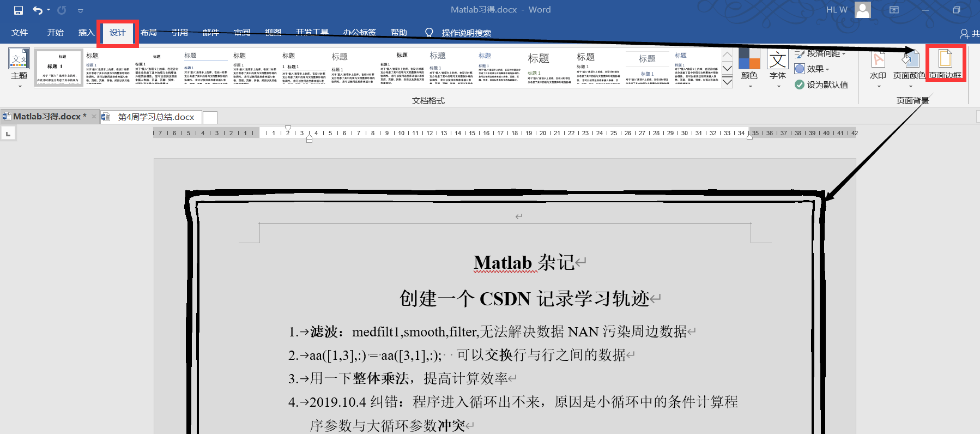Open the 主题 themes button
The image size is (980, 434).
19,68
